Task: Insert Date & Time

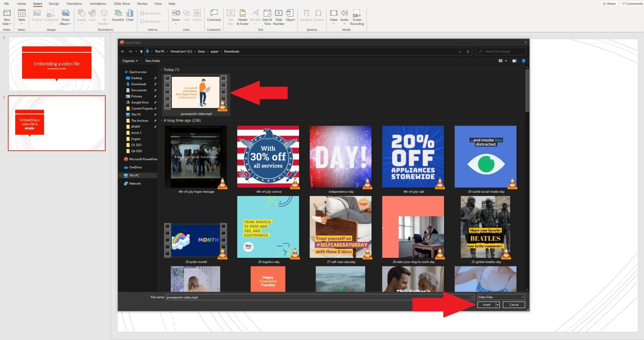Action: [x=267, y=17]
